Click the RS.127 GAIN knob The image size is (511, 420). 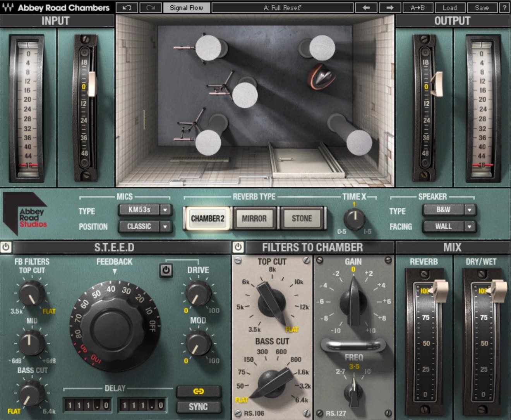click(353, 302)
